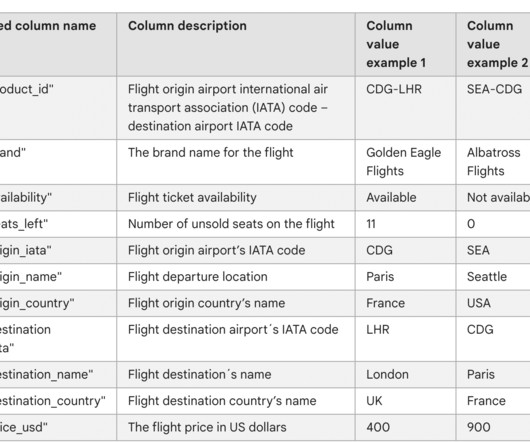Click the 'London' destination name cell

tap(405, 374)
